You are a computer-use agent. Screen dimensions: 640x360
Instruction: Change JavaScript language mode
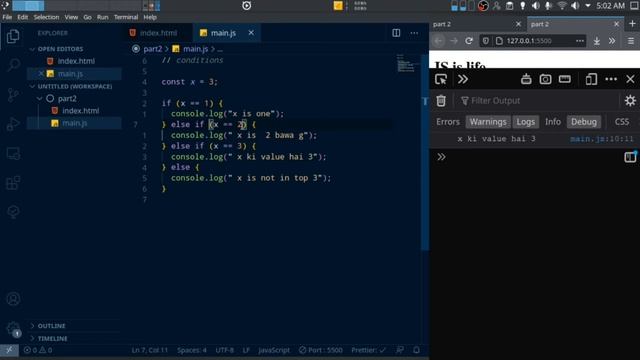tap(274, 350)
